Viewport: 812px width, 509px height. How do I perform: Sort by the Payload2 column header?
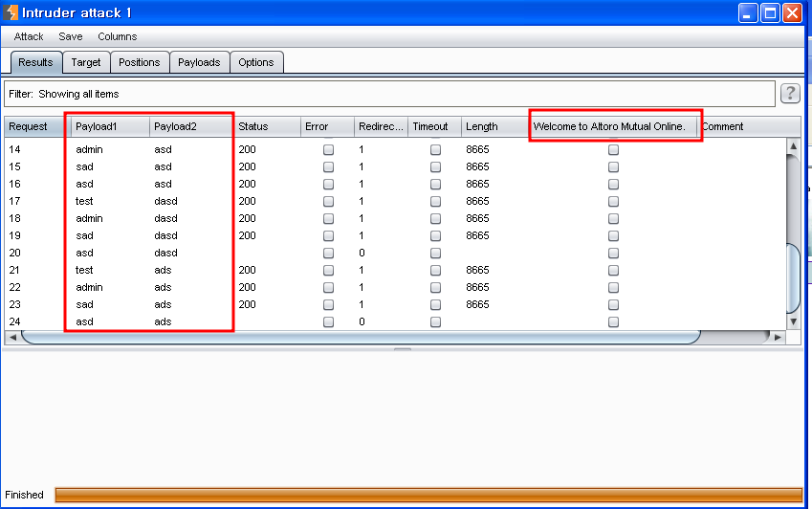point(191,127)
